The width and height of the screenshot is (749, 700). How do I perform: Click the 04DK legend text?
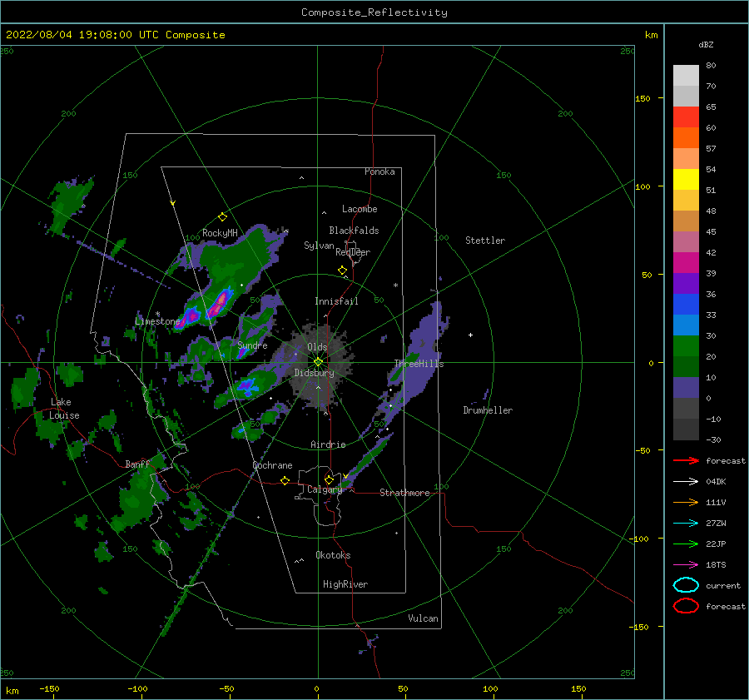point(716,481)
